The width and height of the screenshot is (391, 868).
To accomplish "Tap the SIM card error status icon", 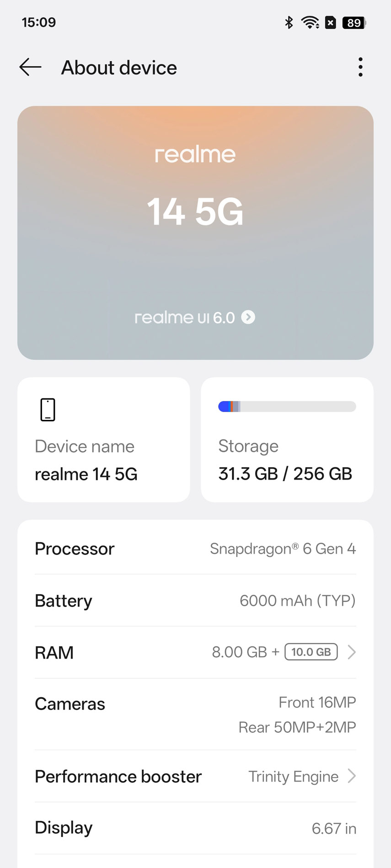I will point(331,22).
